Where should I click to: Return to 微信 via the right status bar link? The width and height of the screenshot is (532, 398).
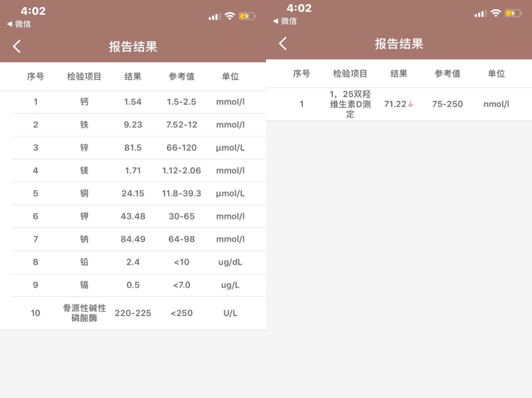[x=285, y=21]
